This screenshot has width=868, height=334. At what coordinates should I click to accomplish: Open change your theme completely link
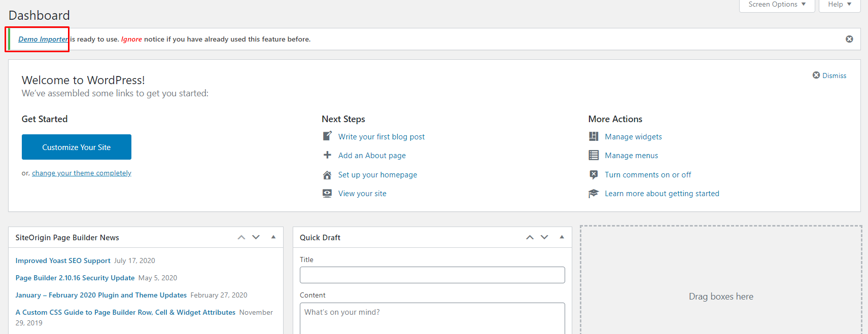tap(82, 173)
